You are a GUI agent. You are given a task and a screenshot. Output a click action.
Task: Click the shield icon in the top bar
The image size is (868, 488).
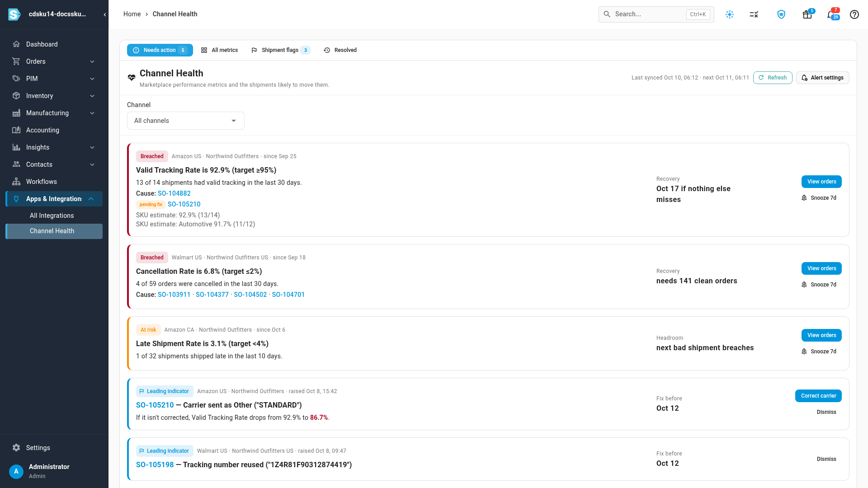(x=781, y=14)
